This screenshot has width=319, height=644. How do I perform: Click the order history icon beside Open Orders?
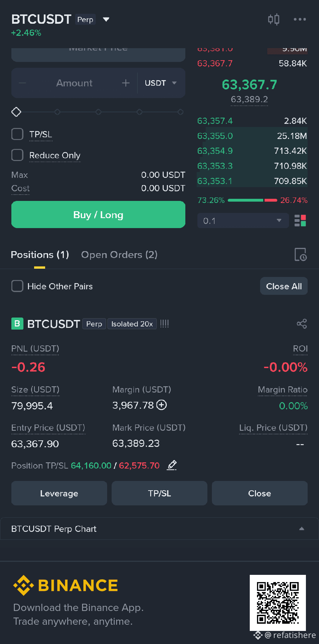pos(300,255)
